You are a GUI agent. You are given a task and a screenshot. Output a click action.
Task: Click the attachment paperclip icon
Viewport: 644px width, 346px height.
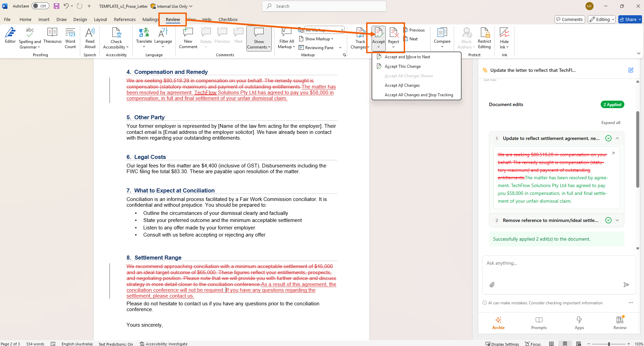pyautogui.click(x=492, y=285)
